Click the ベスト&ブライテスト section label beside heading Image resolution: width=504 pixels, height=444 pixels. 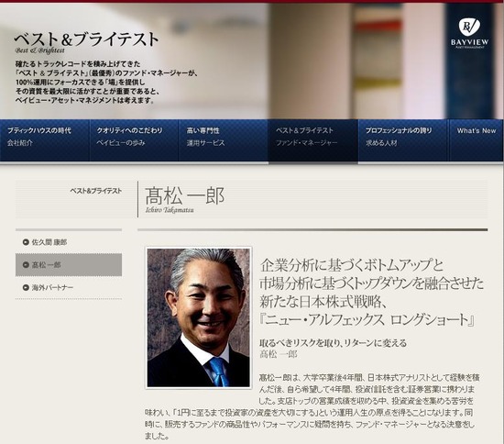point(96,191)
